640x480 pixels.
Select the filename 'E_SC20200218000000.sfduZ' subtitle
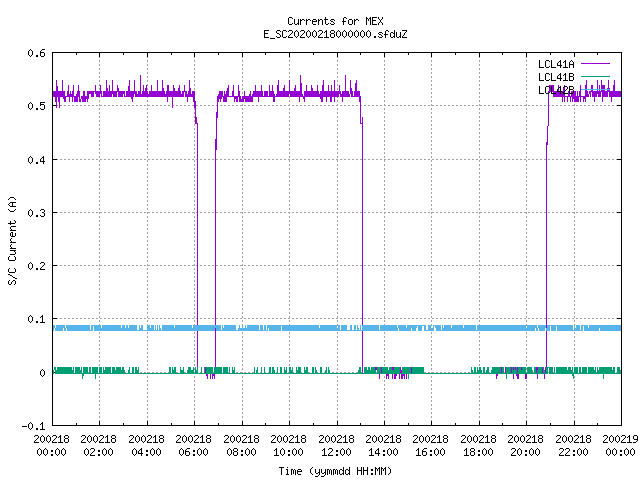tap(335, 34)
